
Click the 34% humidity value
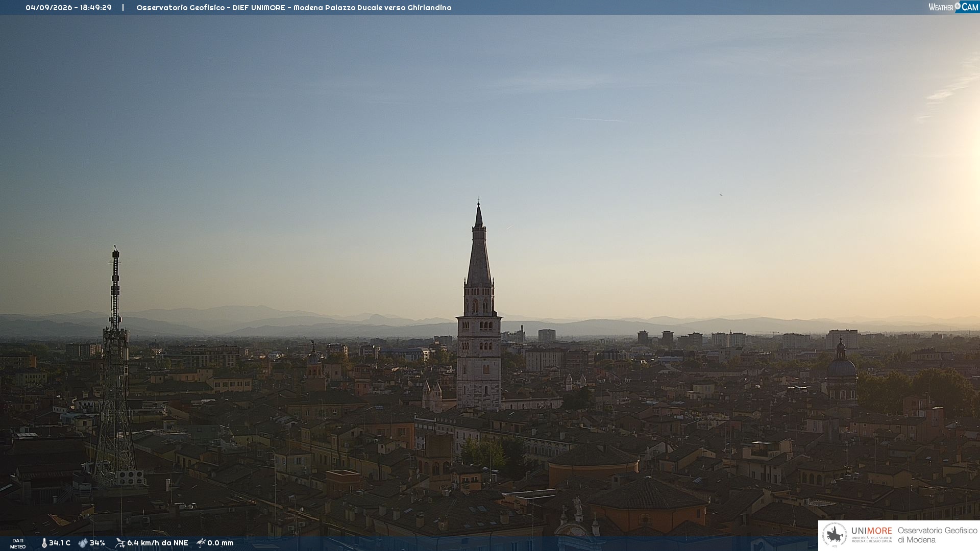click(x=97, y=543)
